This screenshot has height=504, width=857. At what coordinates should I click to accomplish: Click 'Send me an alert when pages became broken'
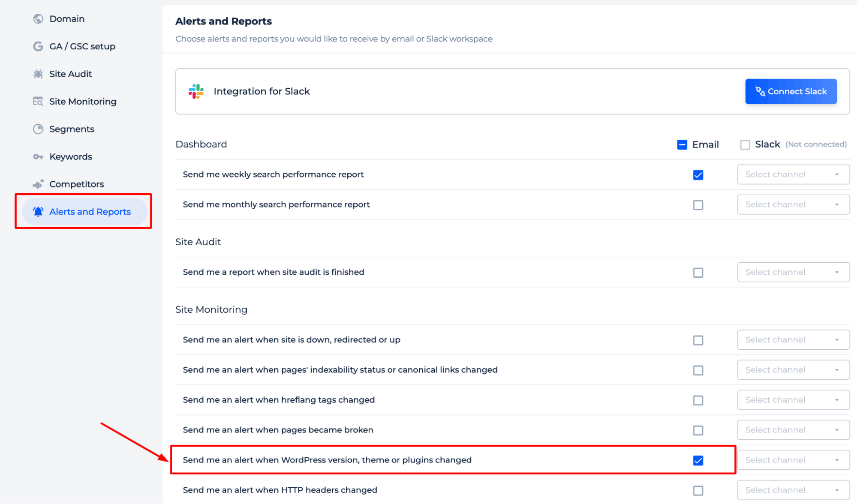pos(278,430)
